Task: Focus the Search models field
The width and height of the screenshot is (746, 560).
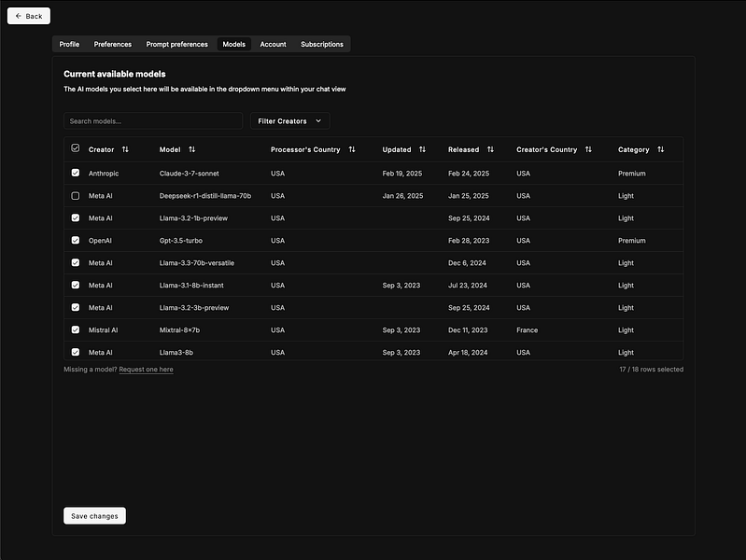Action: [153, 120]
